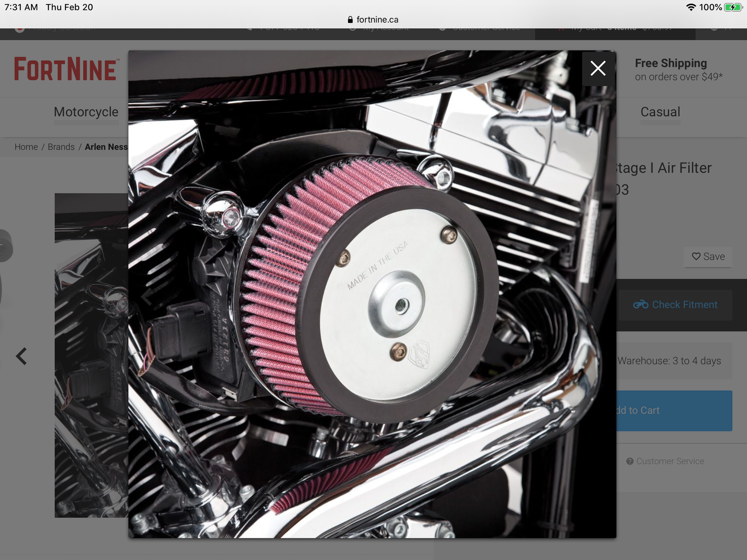Tap the fortnine.ca address field
Image resolution: width=747 pixels, height=560 pixels.
377,20
